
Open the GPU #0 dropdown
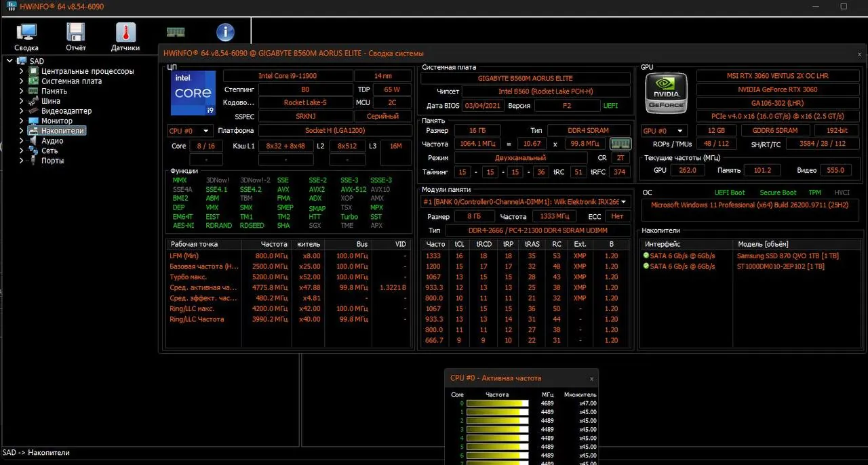(664, 131)
